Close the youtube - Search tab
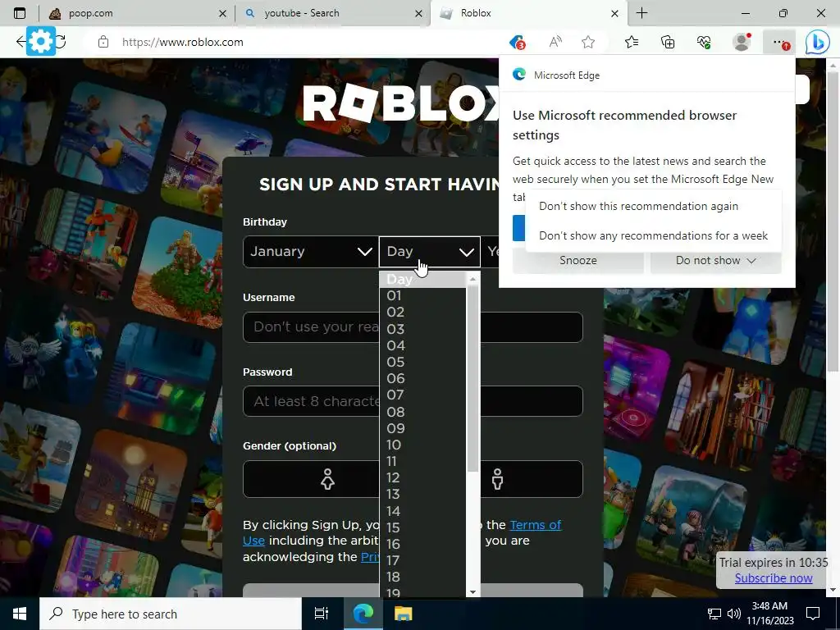Image resolution: width=840 pixels, height=630 pixels. [x=419, y=13]
